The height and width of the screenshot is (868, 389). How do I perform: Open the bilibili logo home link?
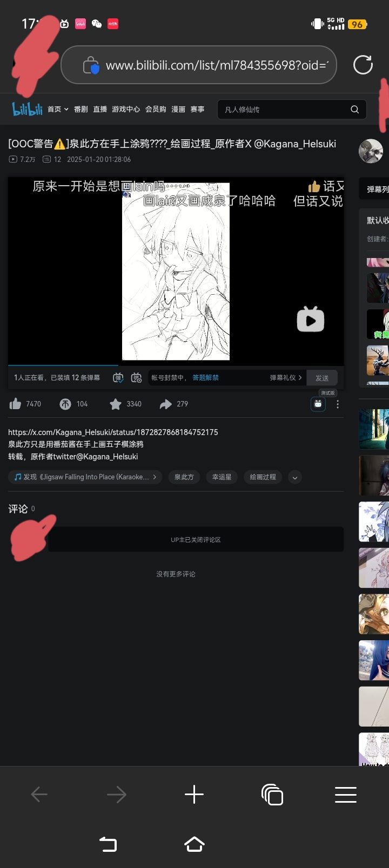click(x=28, y=109)
